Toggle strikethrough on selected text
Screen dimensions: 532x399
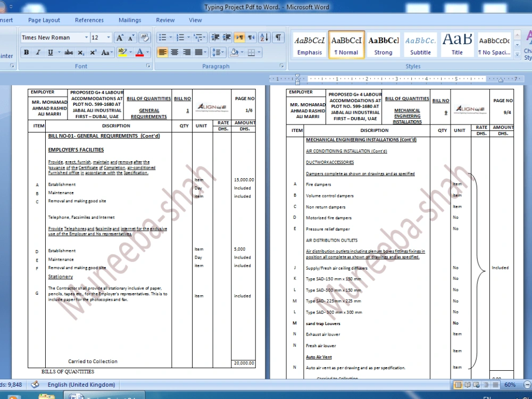(x=69, y=53)
